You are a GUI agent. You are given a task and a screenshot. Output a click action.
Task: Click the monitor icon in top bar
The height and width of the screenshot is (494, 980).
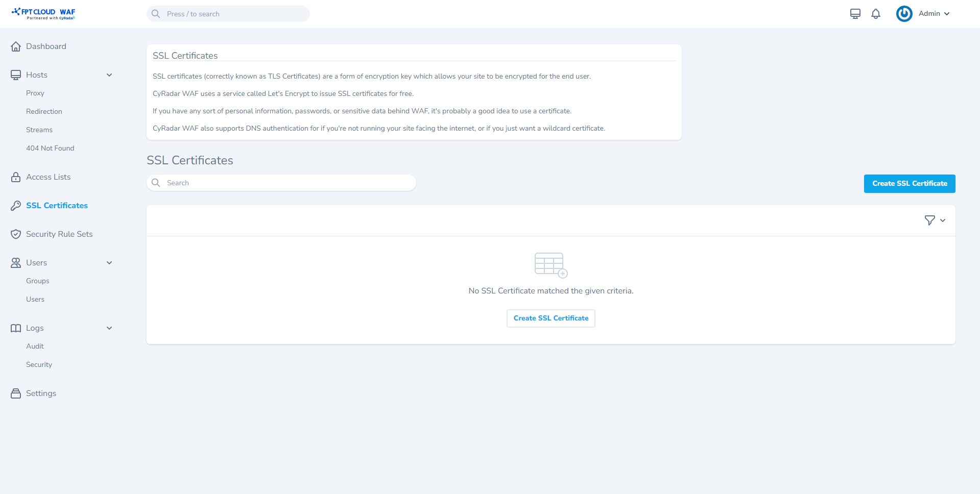coord(855,14)
